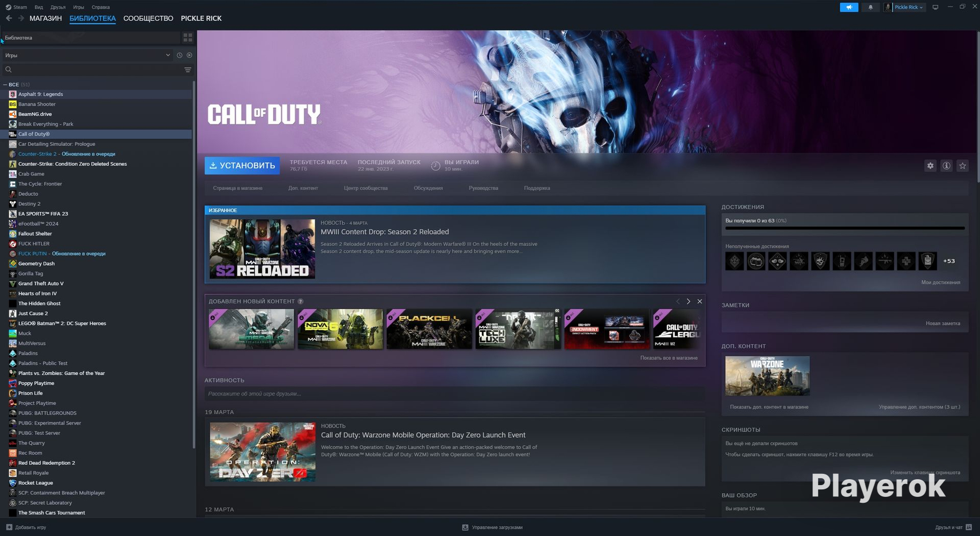Screen dimensions: 980x536
Task: Show previous new content items
Action: coord(678,301)
